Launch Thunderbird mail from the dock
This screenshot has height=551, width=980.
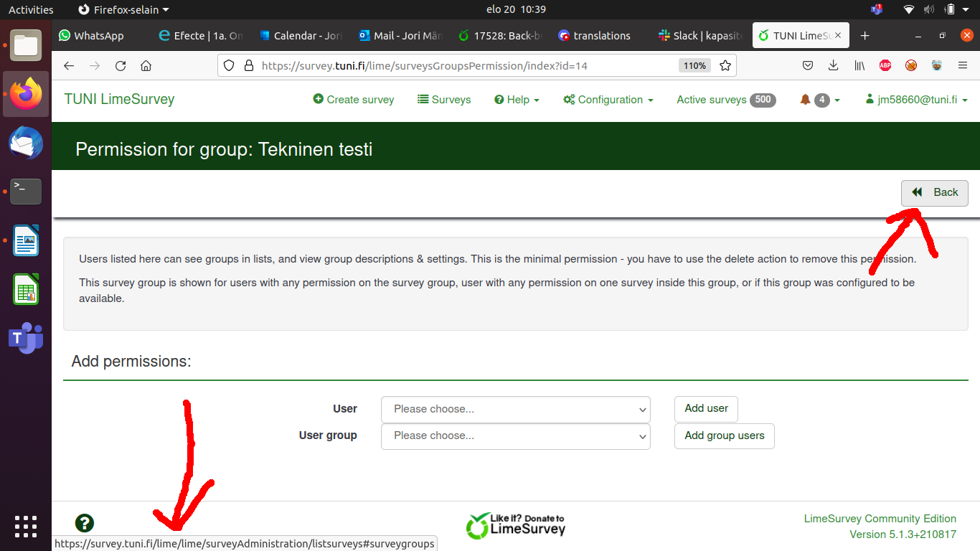[x=26, y=143]
